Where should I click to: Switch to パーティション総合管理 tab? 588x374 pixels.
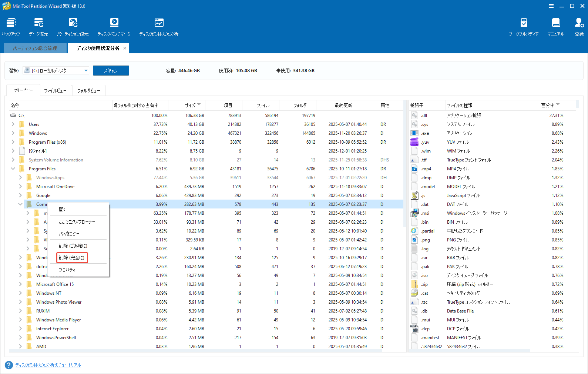[35, 48]
